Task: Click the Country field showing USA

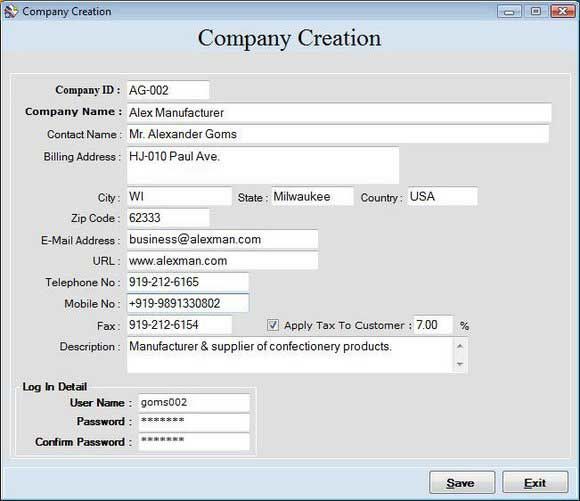Action: [442, 196]
